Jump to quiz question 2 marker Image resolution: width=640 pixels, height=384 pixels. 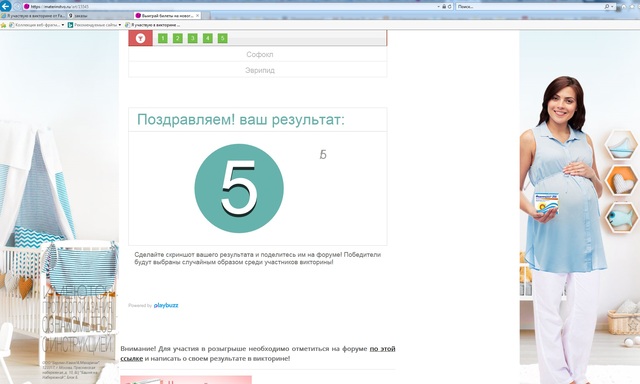click(178, 38)
